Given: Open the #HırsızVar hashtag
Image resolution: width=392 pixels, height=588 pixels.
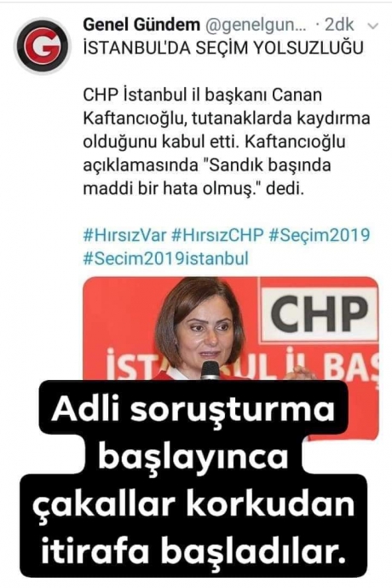Looking at the screenshot, I should point(124,235).
